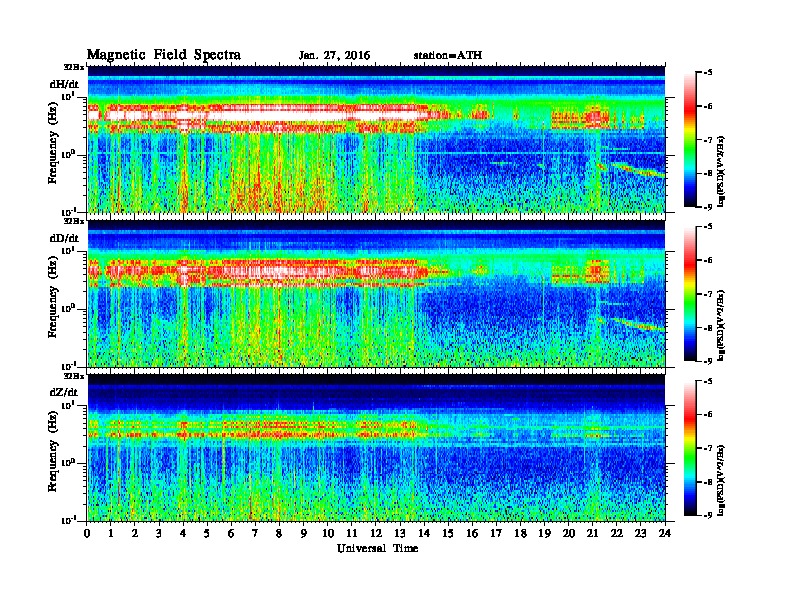Click the "2" hour tick label

(x=135, y=533)
